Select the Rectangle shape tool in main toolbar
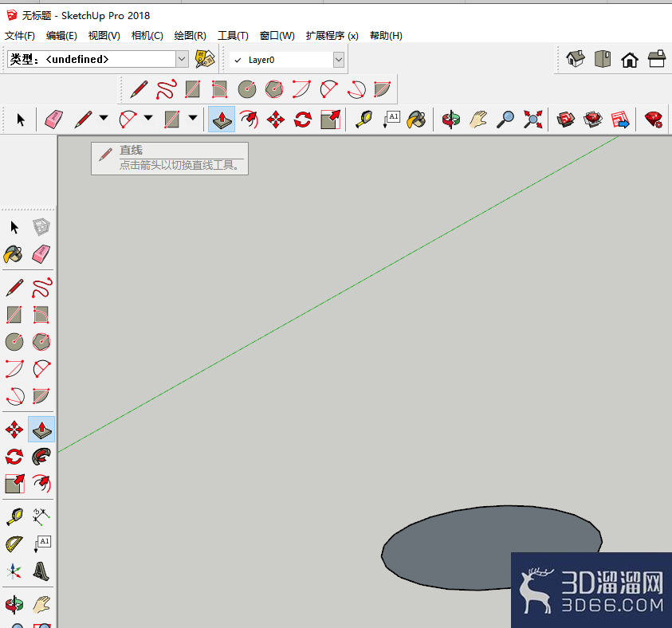672x628 pixels. click(172, 120)
